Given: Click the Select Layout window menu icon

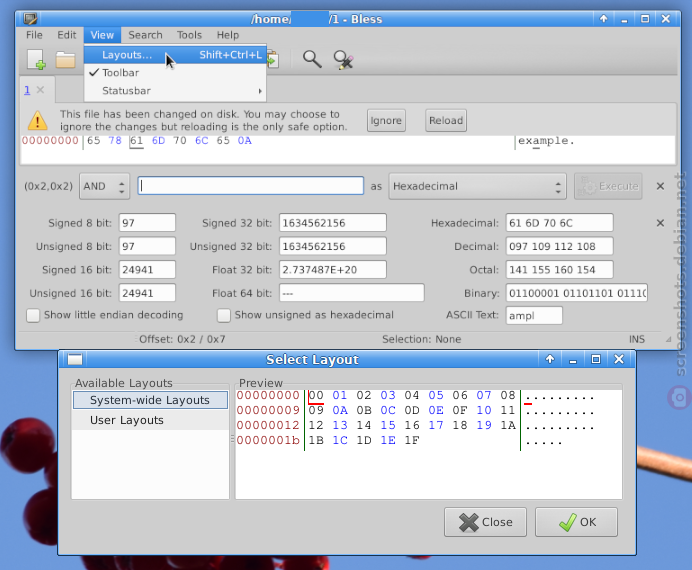Looking at the screenshot, I should (75, 360).
